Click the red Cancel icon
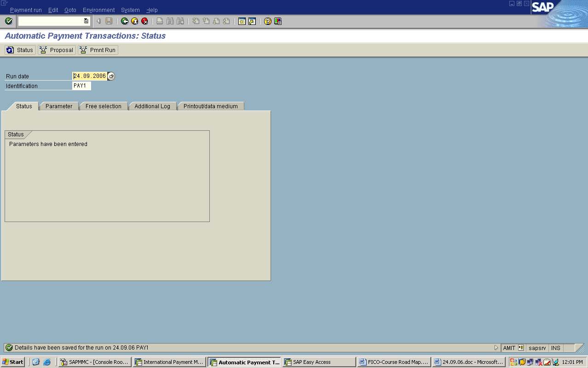The image size is (588, 368). pyautogui.click(x=144, y=21)
